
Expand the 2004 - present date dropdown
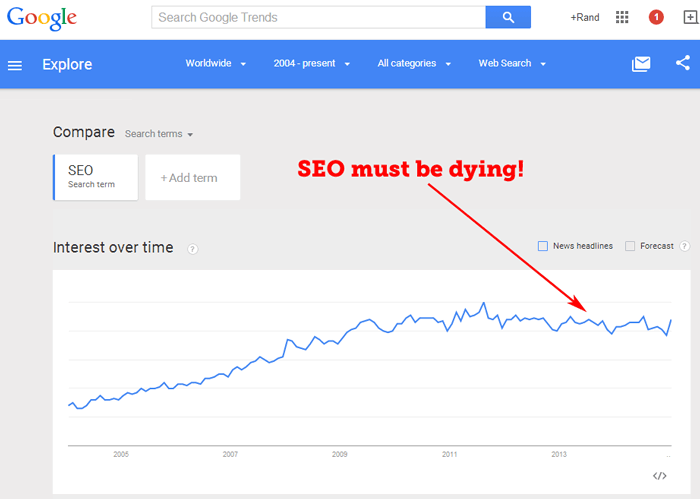click(x=312, y=63)
